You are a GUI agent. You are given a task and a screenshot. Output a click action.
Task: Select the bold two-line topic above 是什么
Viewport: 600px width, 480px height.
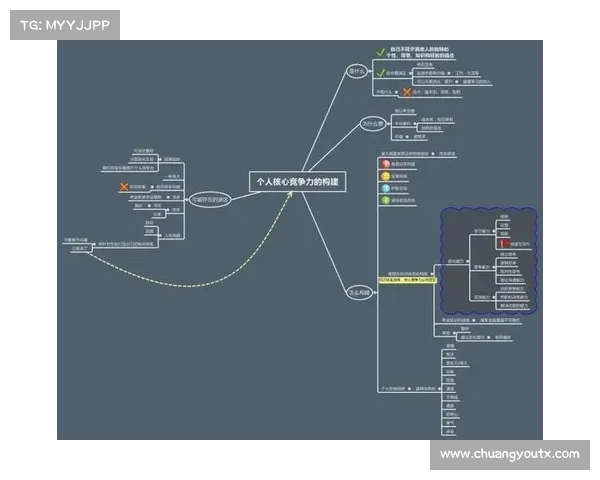[x=420, y=52]
